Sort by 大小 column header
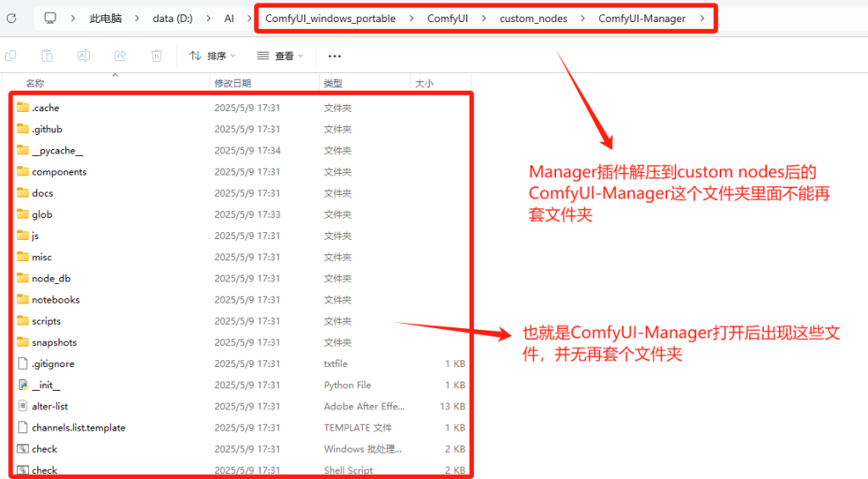Screen dimensions: 868x479 pyautogui.click(x=425, y=83)
